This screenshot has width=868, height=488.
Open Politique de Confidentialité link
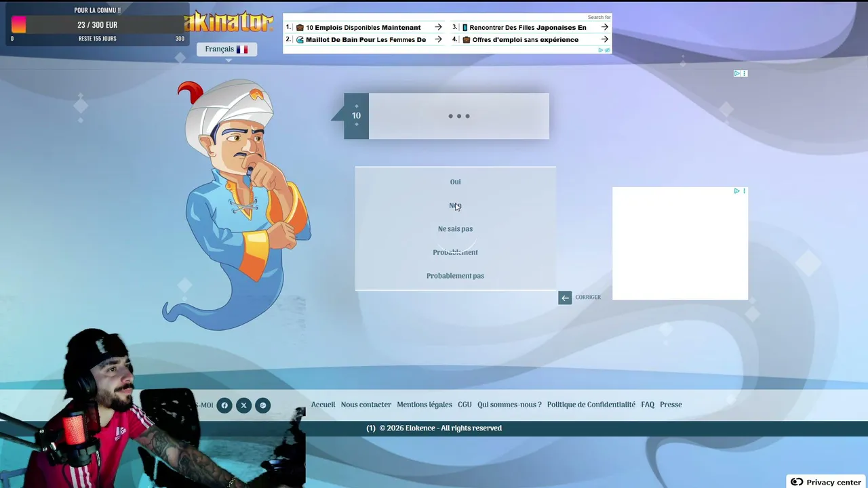click(591, 405)
